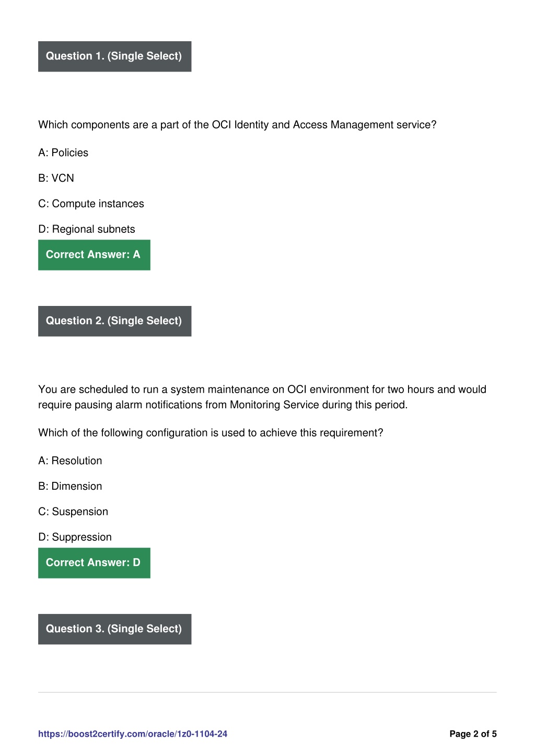Click the word Monitoring Service in question 2
The image size is (535, 756).
pyautogui.click(x=274, y=405)
